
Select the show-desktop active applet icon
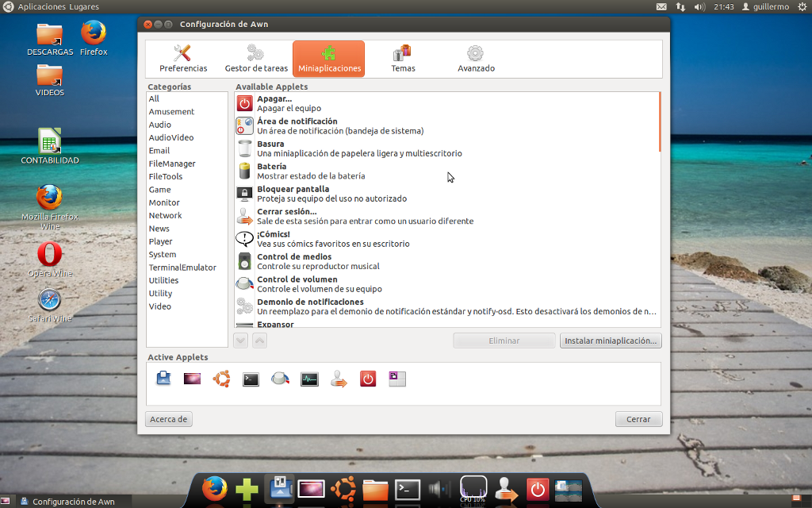point(163,379)
